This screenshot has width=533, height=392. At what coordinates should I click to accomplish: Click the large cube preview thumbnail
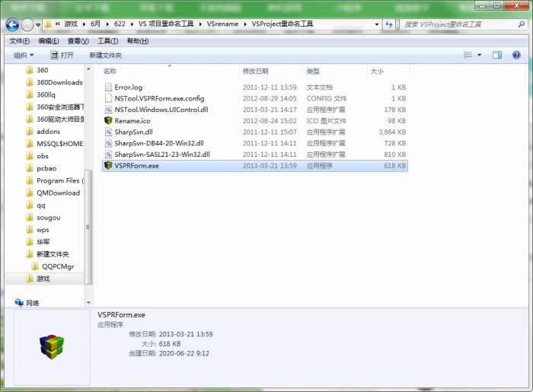point(52,347)
